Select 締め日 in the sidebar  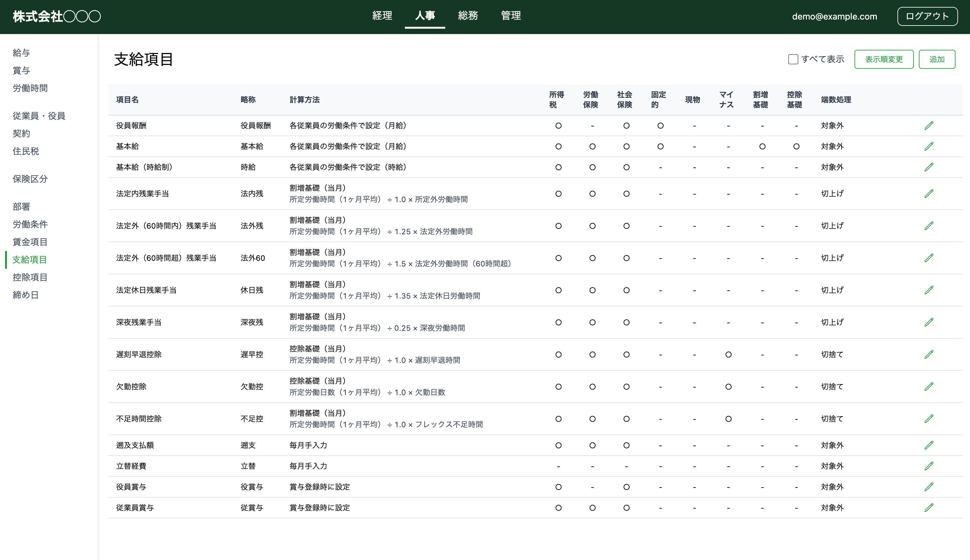[x=25, y=295]
